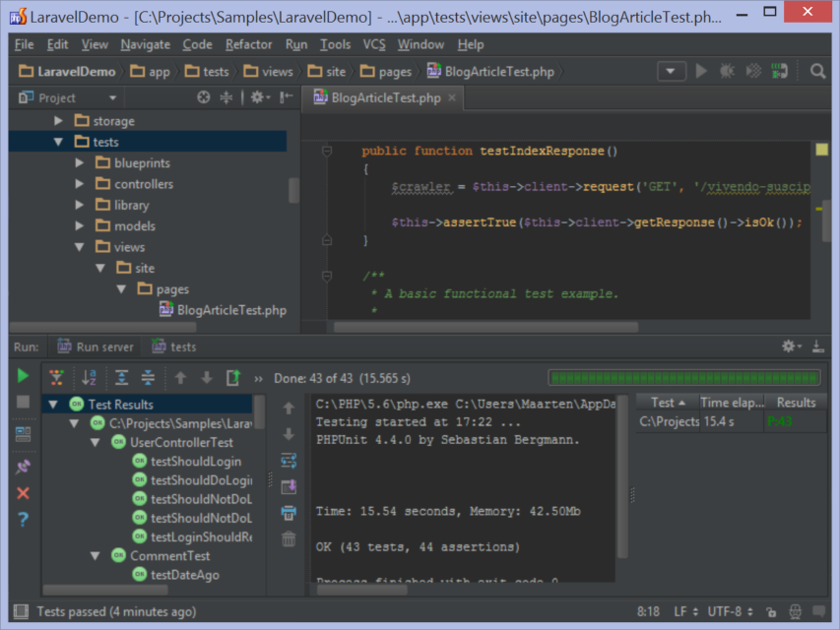Open the Refactor menu
This screenshot has height=630, width=840.
(248, 44)
